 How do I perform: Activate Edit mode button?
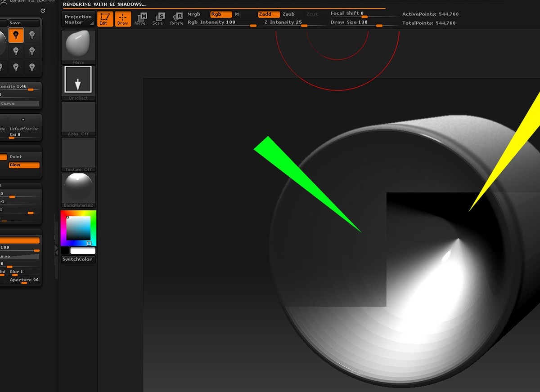pyautogui.click(x=105, y=19)
